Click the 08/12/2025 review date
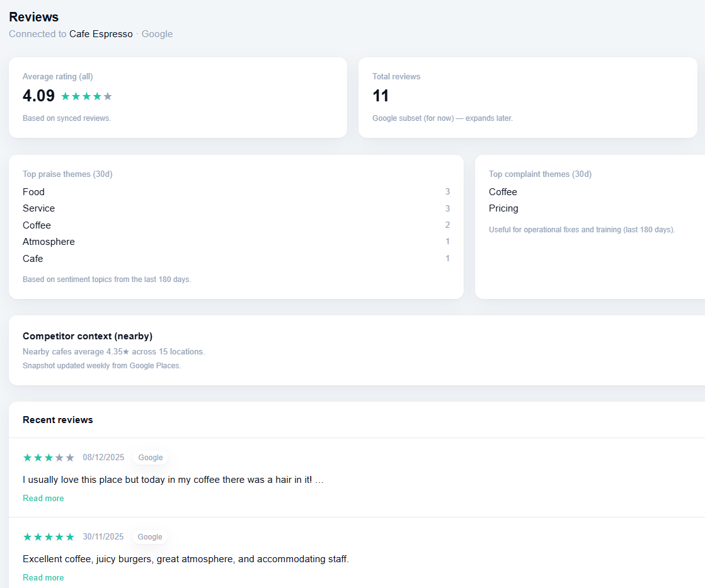The height and width of the screenshot is (588, 705). 103,458
